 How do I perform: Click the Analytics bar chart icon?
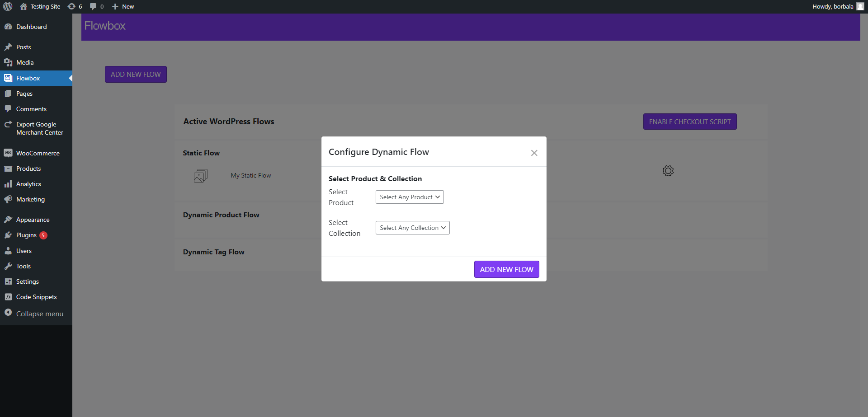pos(8,184)
